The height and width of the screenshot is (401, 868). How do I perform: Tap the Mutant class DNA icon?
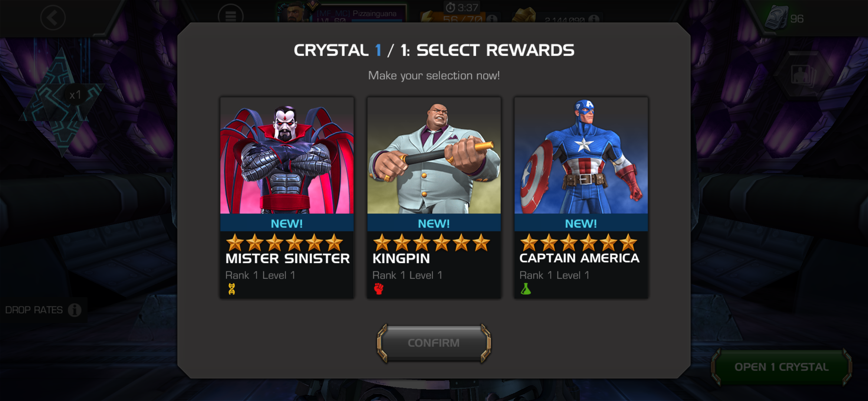pyautogui.click(x=232, y=289)
